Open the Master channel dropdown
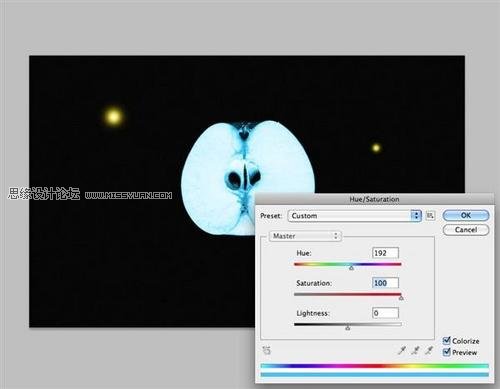 click(305, 236)
